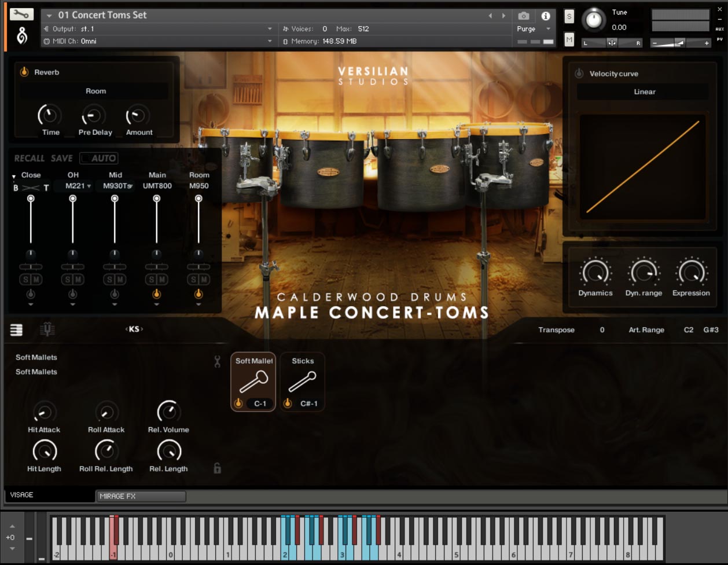Enable the Main mic power button
The width and height of the screenshot is (728, 565).
click(156, 294)
